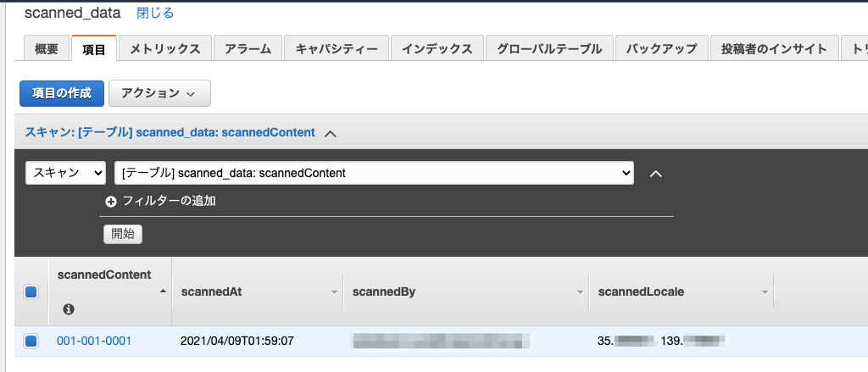Open the 001-001-0001 item link
The width and height of the screenshot is (868, 372).
coord(94,341)
